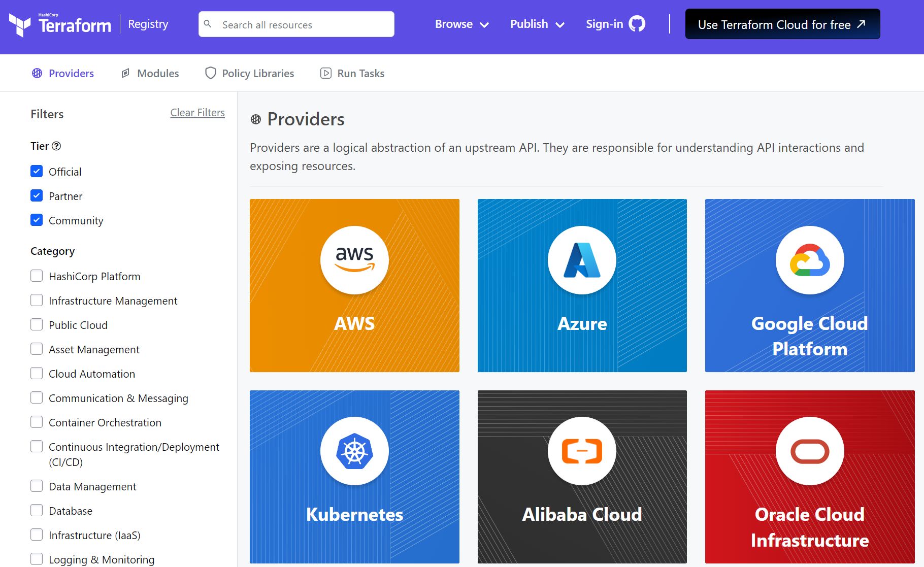Click the search magnifier icon
Viewport: 924px width, 567px height.
pos(208,24)
